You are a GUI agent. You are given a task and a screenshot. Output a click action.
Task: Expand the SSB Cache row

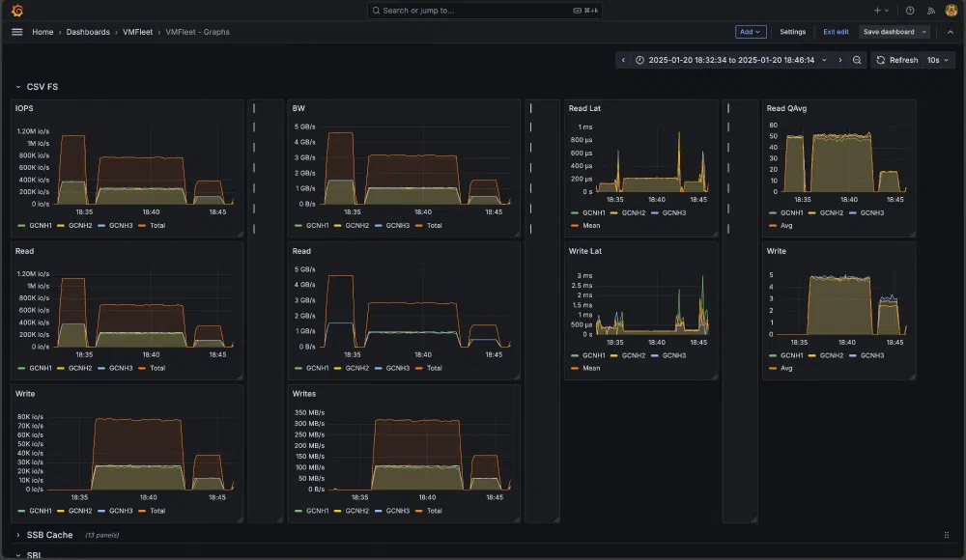point(17,535)
